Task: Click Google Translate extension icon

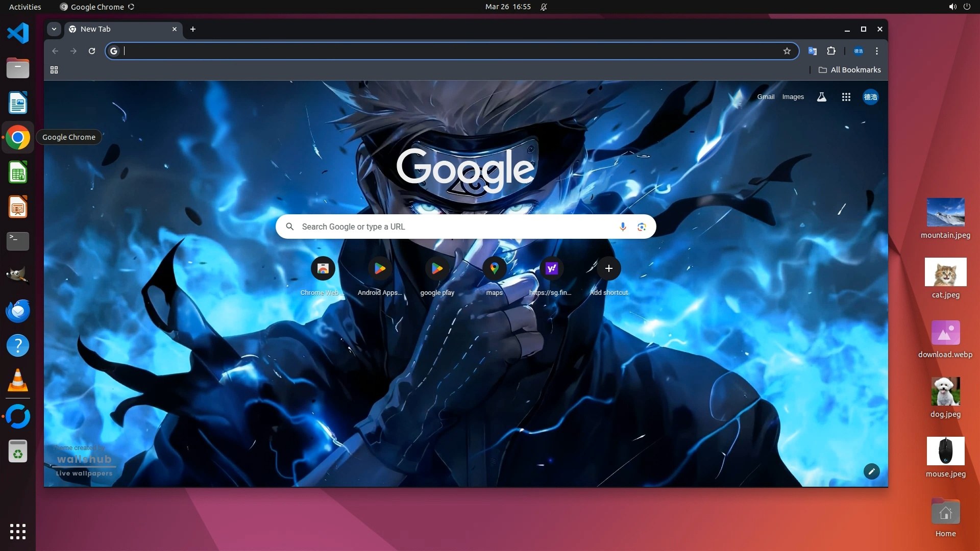Action: (x=812, y=51)
